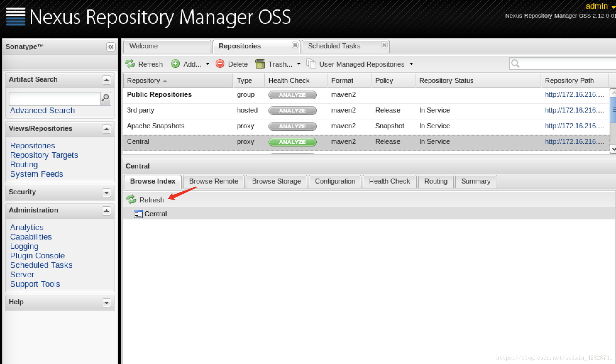Click the green Analyze button for Central
This screenshot has height=364, width=616.
pos(292,142)
